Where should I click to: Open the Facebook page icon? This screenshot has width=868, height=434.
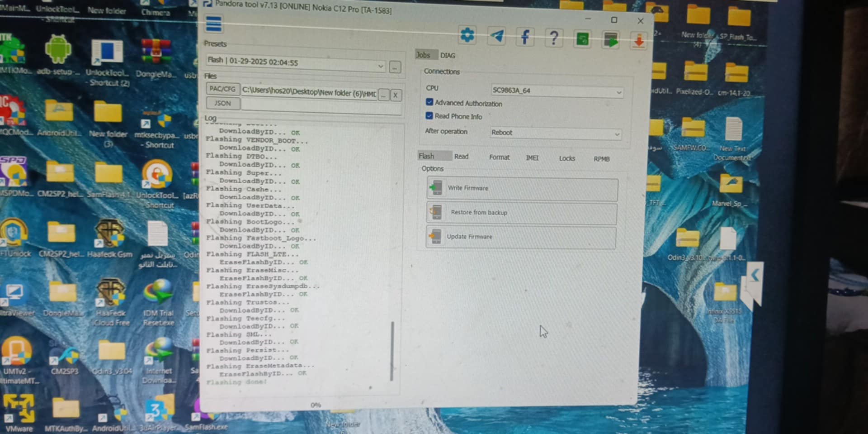[525, 37]
